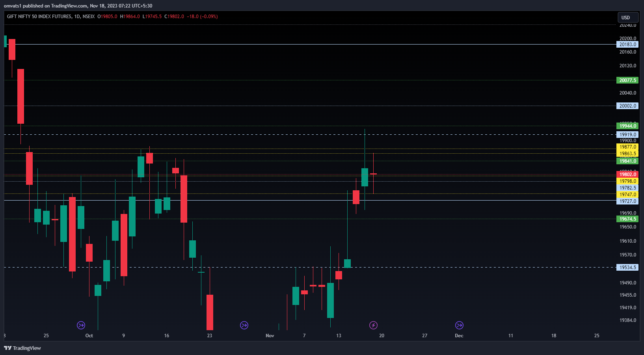644x355 pixels.
Task: Click the 20002.0 price level label
Action: click(x=627, y=106)
